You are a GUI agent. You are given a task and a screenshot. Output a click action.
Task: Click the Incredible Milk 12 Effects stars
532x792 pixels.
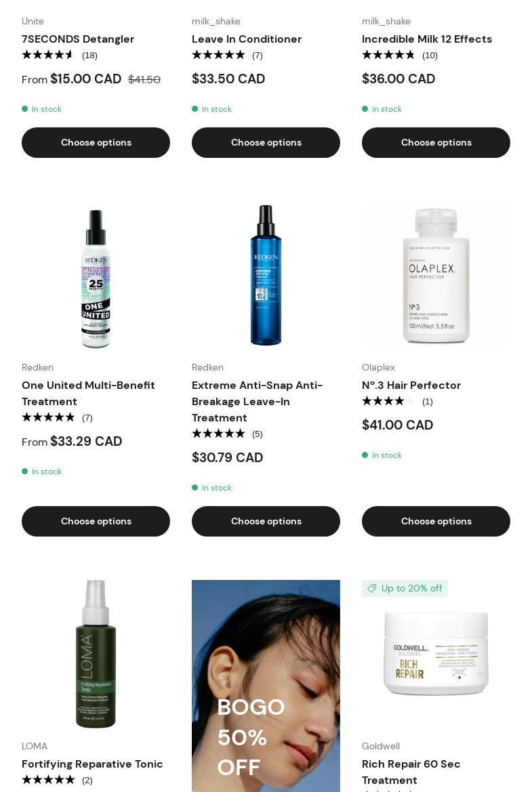point(388,55)
